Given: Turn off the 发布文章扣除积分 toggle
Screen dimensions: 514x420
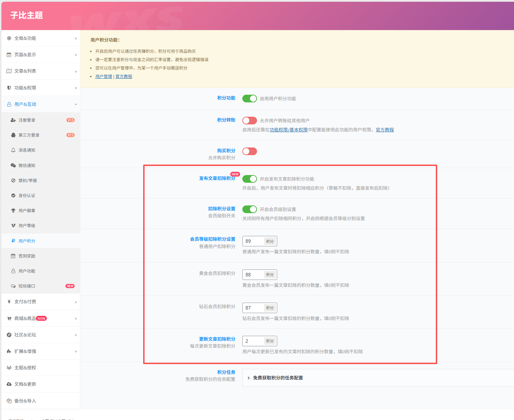Looking at the screenshot, I should click(x=249, y=179).
